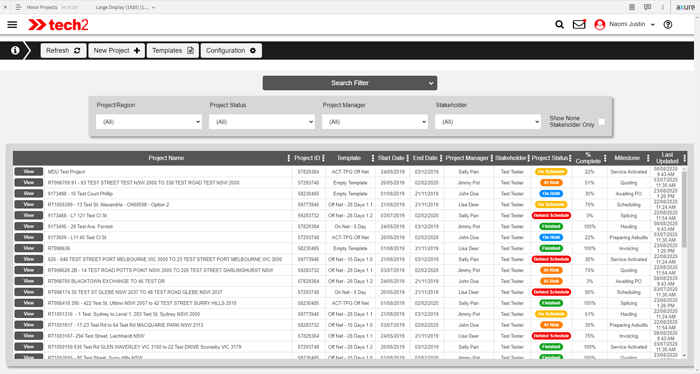This screenshot has height=374, width=700.
Task: Open the Axure pages list icon
Action: tap(18, 7)
